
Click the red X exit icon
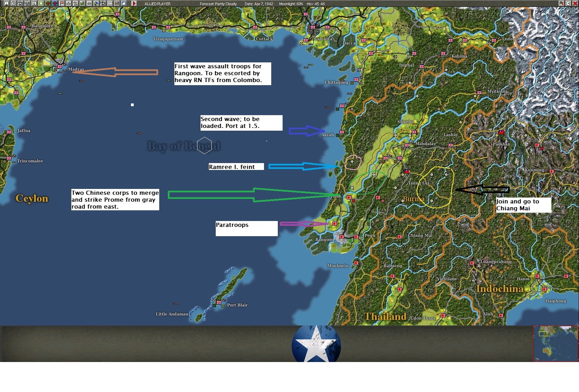(575, 3)
